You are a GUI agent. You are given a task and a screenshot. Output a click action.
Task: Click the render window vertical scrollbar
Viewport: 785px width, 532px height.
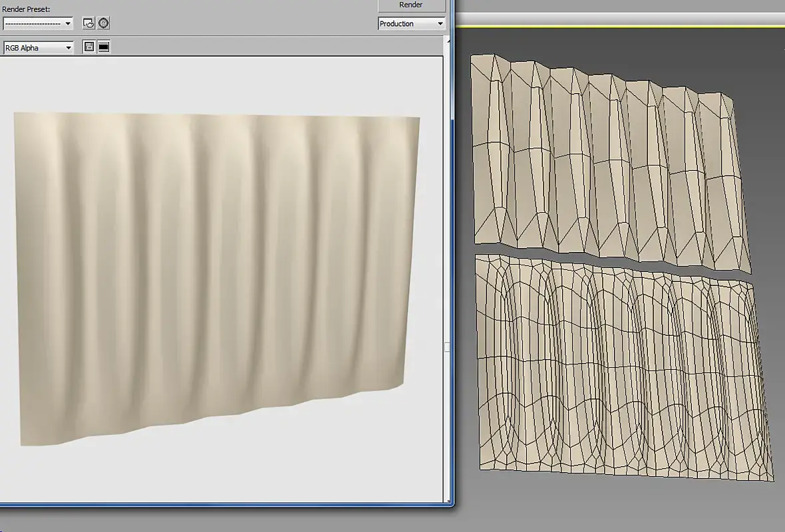(x=448, y=270)
